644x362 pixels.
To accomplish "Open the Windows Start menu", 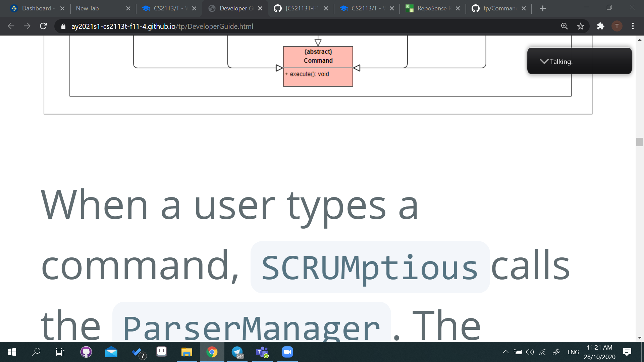I will click(12, 352).
